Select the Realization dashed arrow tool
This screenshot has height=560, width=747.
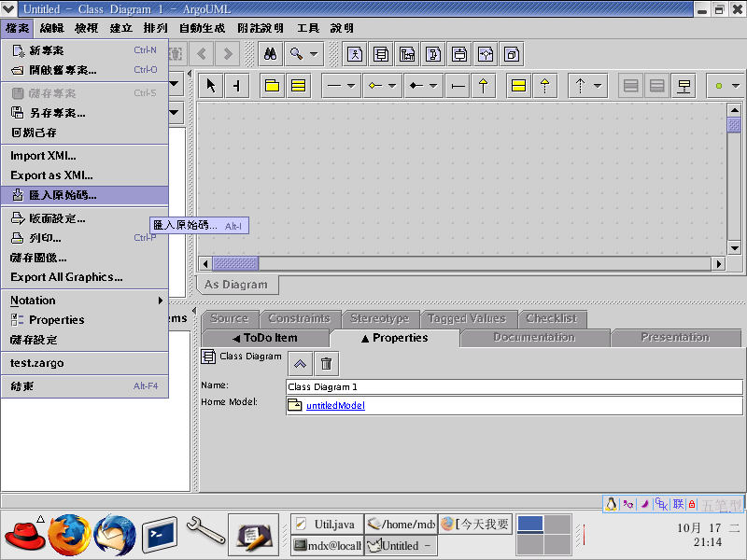(544, 86)
